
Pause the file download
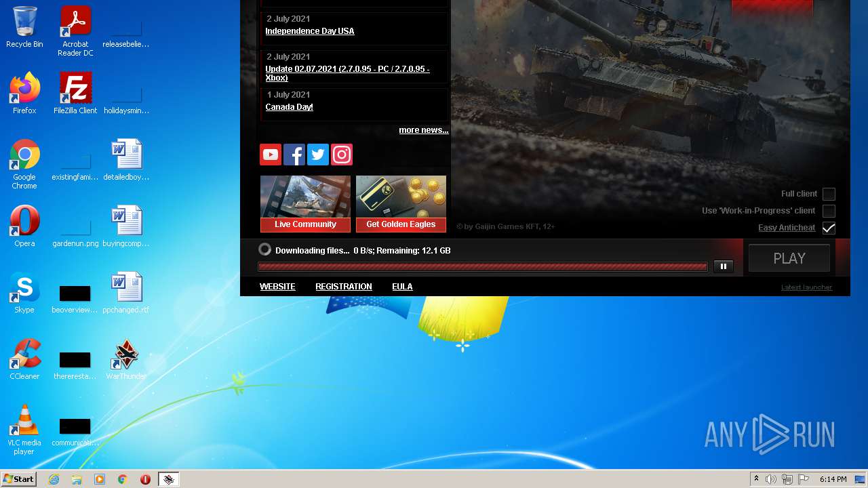[x=724, y=266]
